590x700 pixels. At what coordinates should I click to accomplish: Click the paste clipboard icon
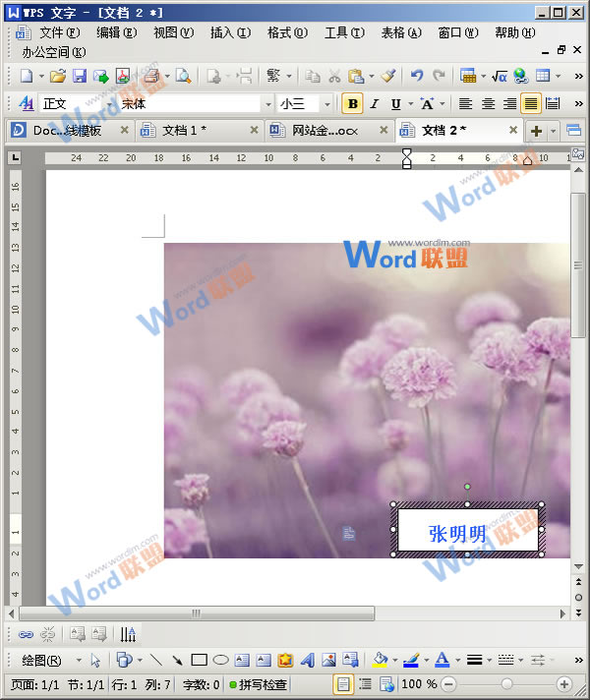[356, 76]
